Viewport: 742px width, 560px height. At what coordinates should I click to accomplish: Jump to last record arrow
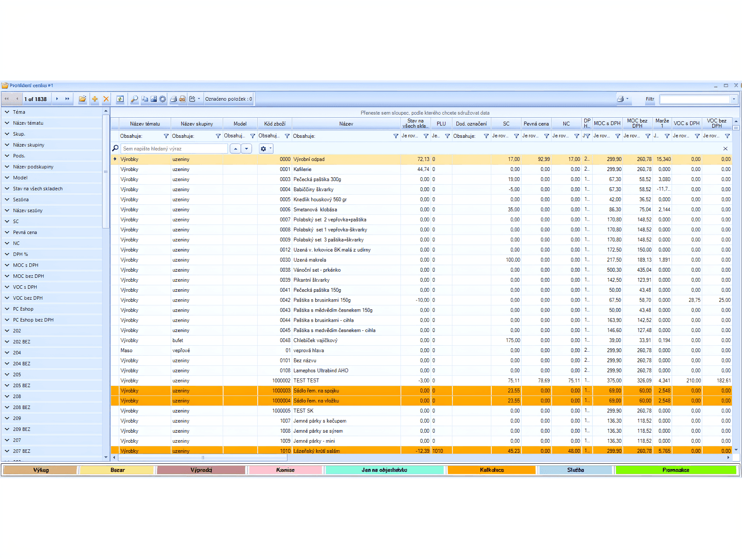coord(67,99)
